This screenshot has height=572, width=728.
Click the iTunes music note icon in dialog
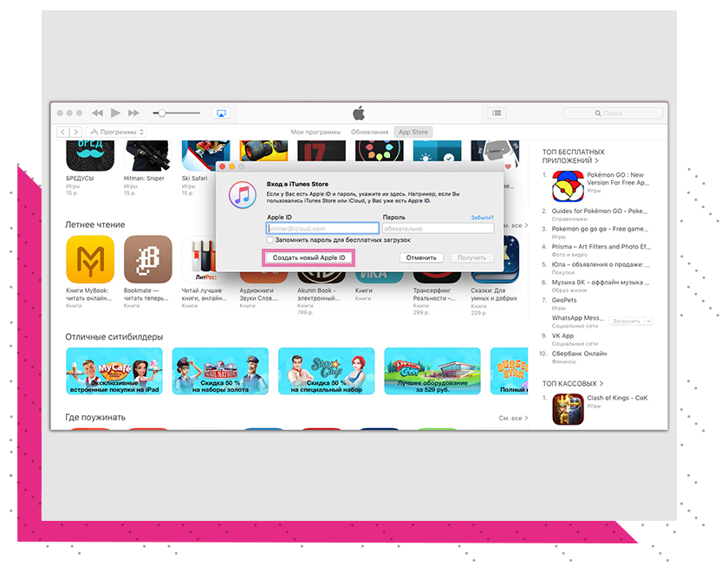(242, 195)
